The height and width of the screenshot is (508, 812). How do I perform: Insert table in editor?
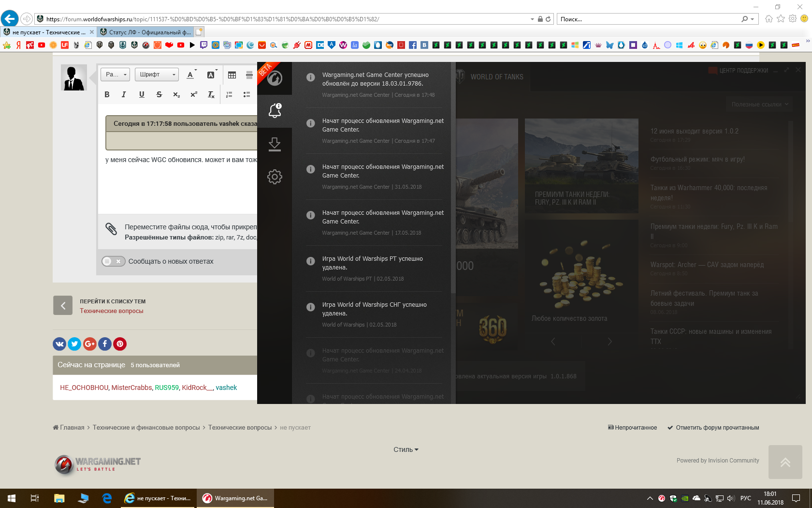[x=232, y=75]
